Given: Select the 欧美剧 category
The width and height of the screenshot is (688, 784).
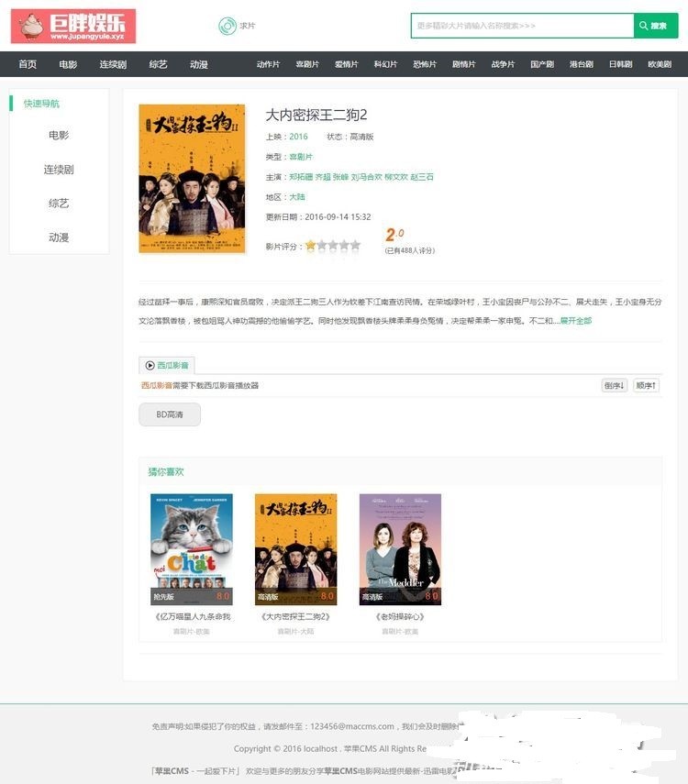Looking at the screenshot, I should [x=660, y=64].
